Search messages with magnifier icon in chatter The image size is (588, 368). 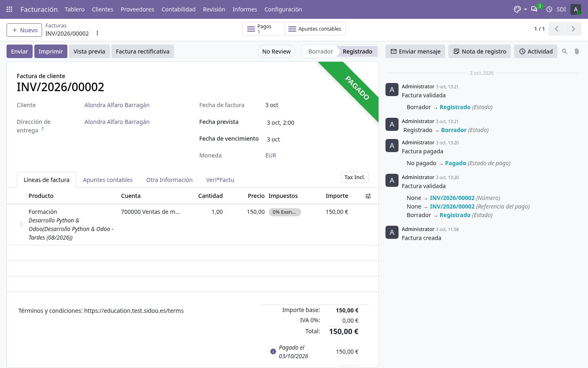point(565,52)
